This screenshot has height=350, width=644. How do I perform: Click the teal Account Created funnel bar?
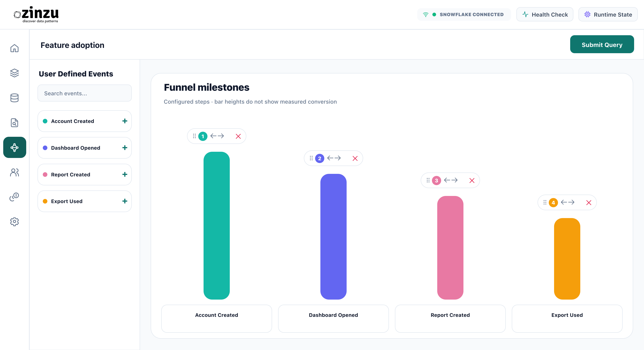coord(216,226)
